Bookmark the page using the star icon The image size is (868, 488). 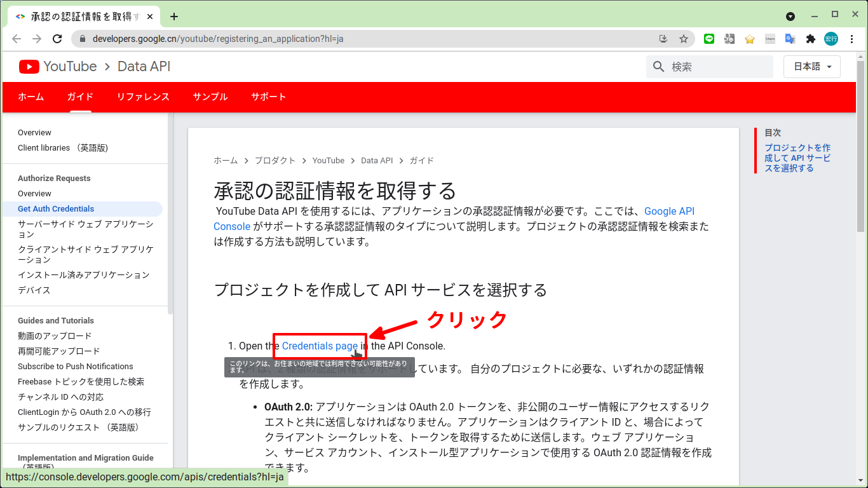point(684,39)
